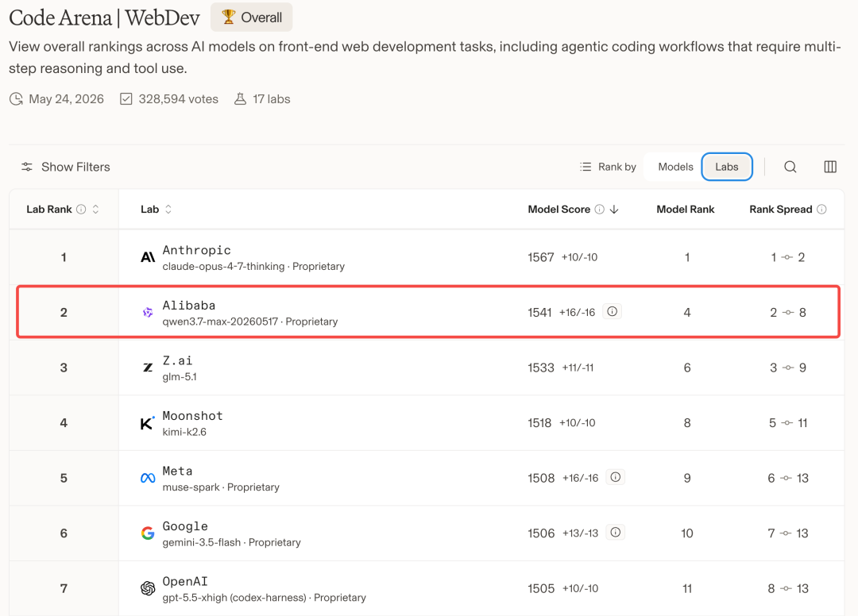Click the Model Score column header
858x616 pixels.
pyautogui.click(x=558, y=210)
